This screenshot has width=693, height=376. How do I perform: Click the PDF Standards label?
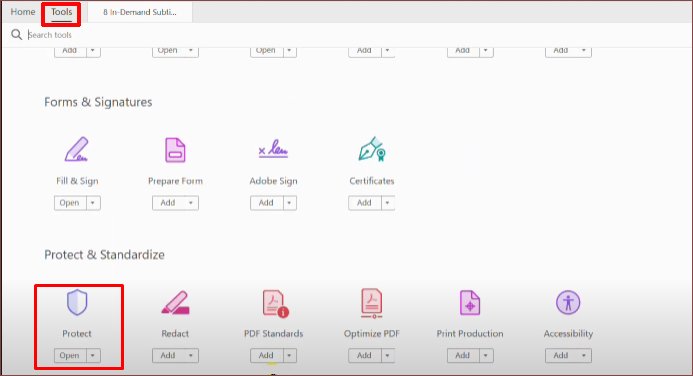tap(274, 334)
